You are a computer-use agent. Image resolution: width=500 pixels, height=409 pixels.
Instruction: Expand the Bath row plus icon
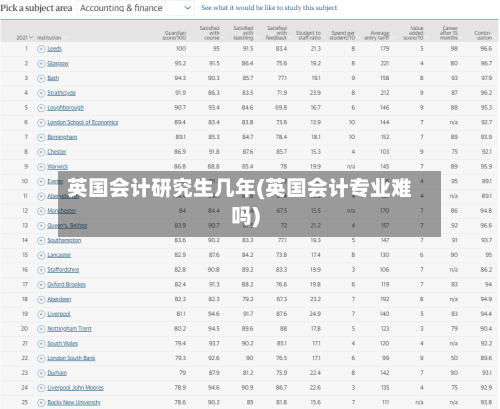click(x=41, y=78)
